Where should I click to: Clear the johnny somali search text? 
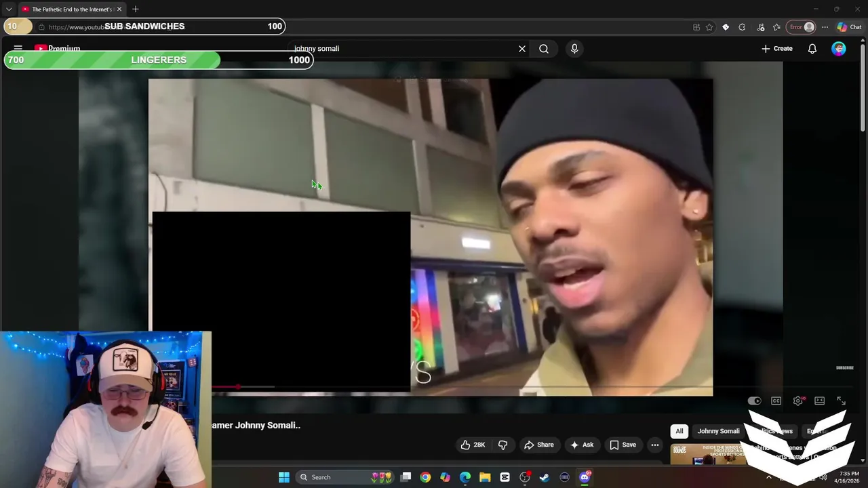[522, 49]
